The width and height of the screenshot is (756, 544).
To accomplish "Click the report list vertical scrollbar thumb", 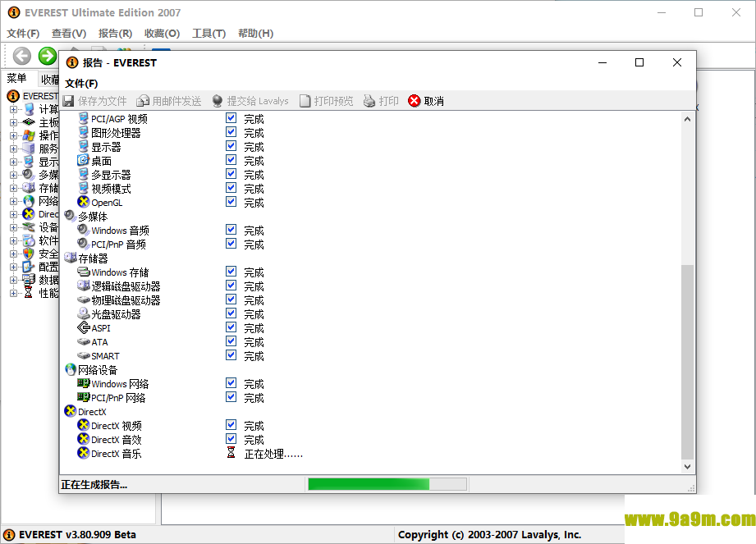I will 687,361.
